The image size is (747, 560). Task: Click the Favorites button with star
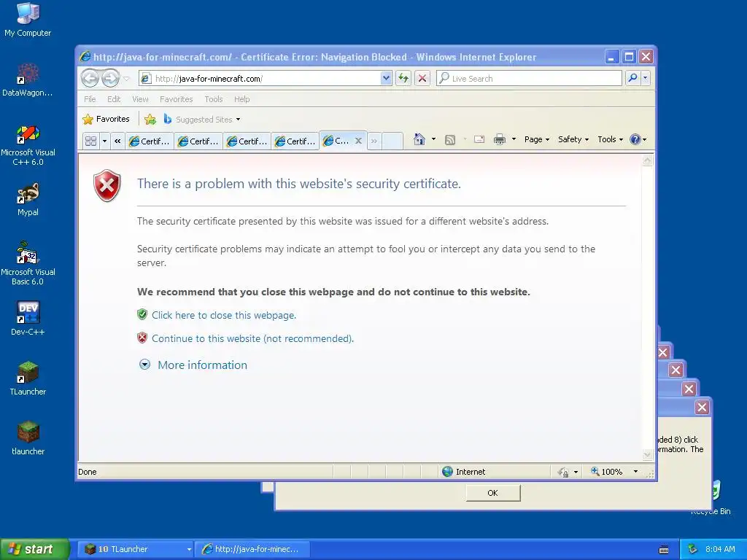[106, 119]
